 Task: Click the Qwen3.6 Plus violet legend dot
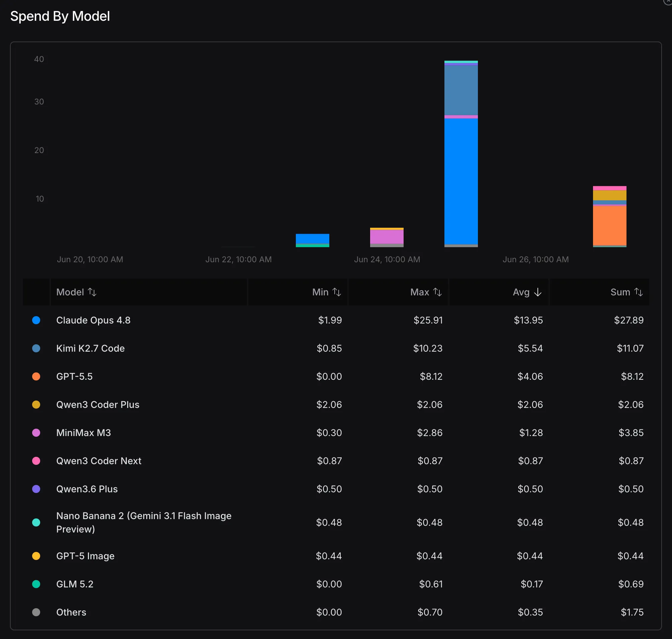point(36,489)
